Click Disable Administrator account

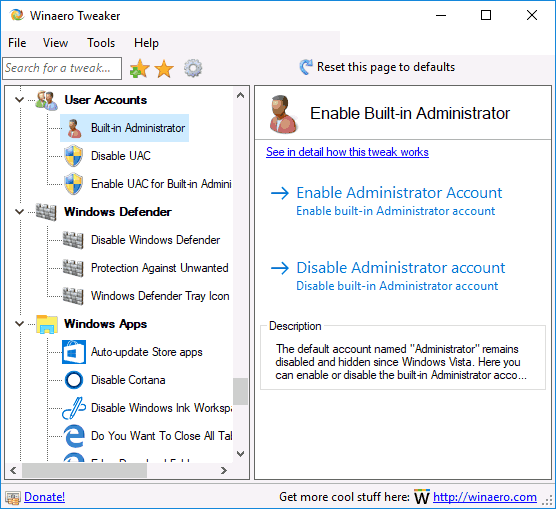click(x=401, y=268)
